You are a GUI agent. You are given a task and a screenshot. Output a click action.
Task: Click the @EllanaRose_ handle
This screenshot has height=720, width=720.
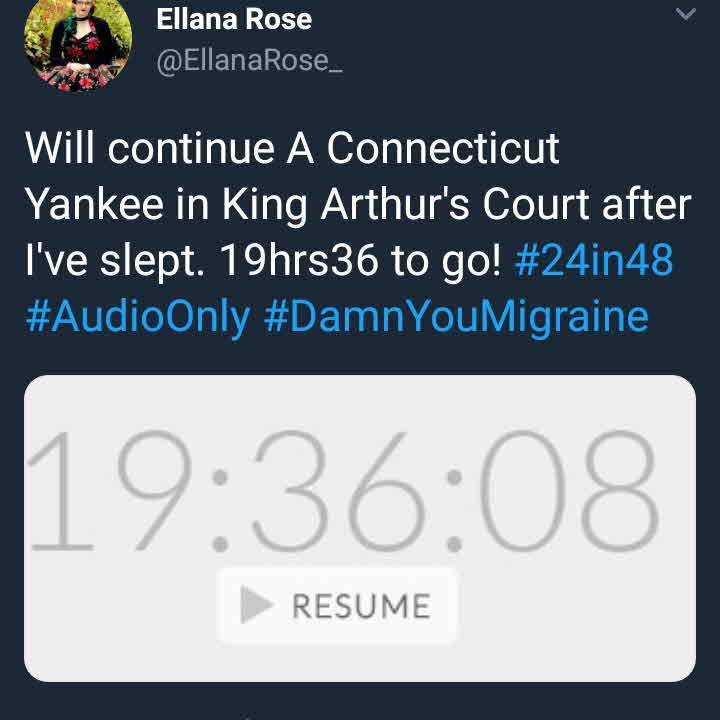249,60
